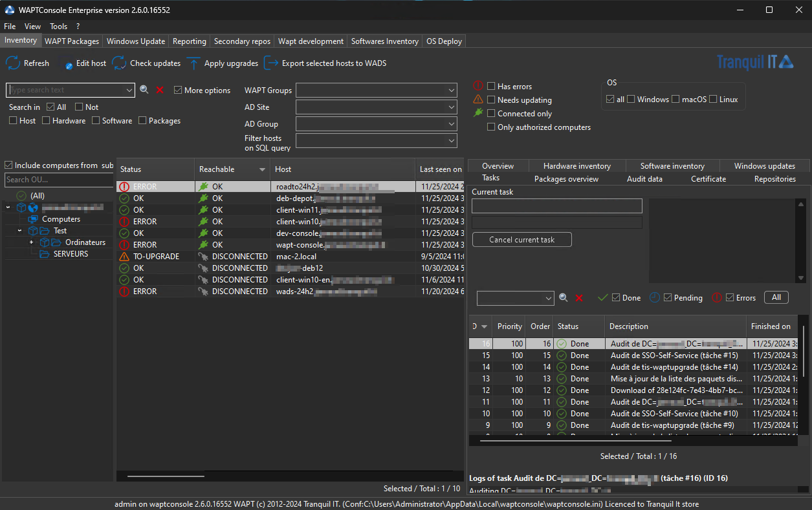Click the TO-UPGRADE warning icon for mac-2.local
Viewport: 812px width, 510px height.
pyautogui.click(x=124, y=257)
